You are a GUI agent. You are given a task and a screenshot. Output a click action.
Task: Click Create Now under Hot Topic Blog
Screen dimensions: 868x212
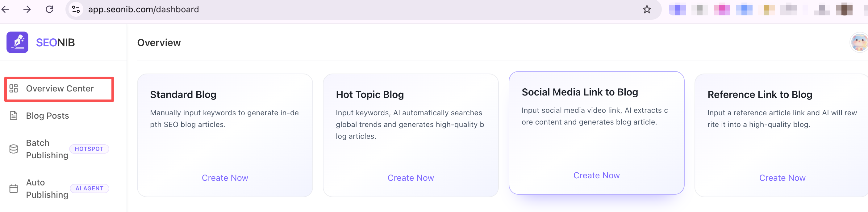411,178
